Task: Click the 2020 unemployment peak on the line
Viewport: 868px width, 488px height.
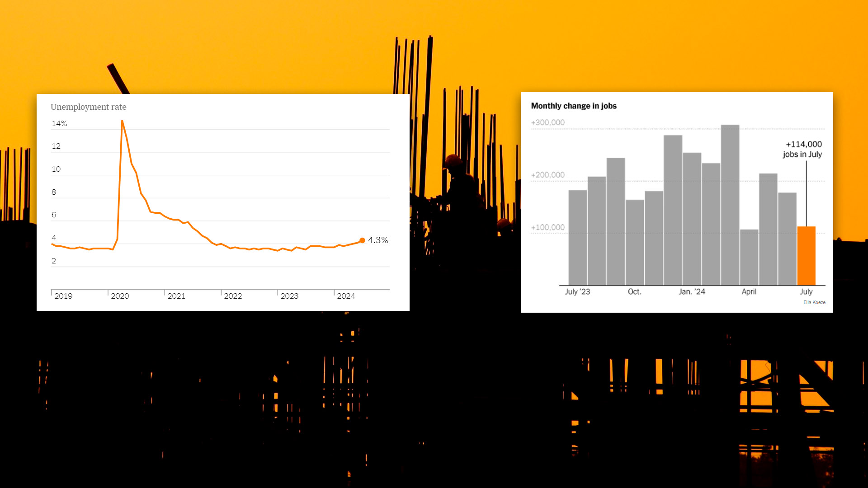Action: [x=122, y=122]
